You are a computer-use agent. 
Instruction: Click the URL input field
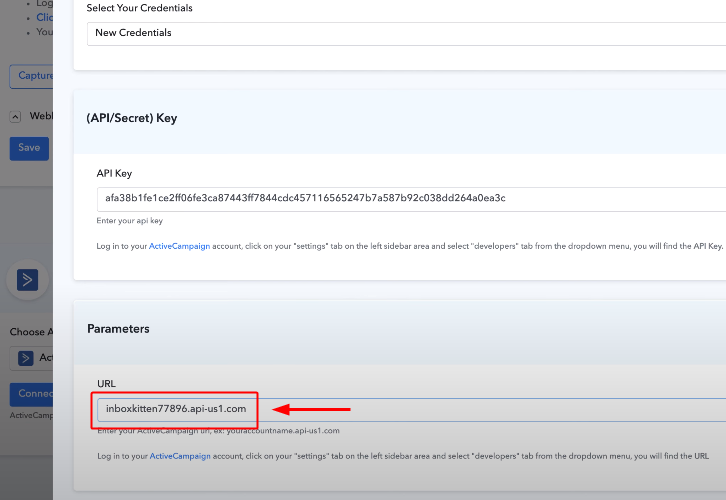(x=411, y=409)
